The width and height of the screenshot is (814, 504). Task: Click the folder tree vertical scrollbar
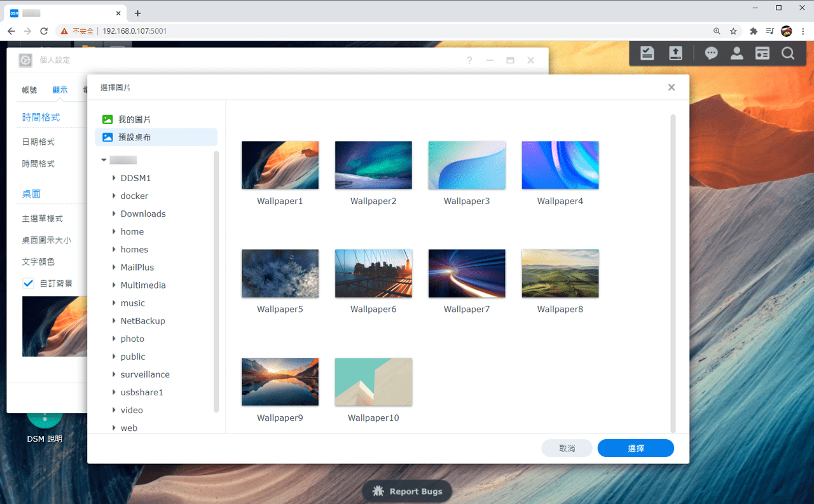point(216,282)
